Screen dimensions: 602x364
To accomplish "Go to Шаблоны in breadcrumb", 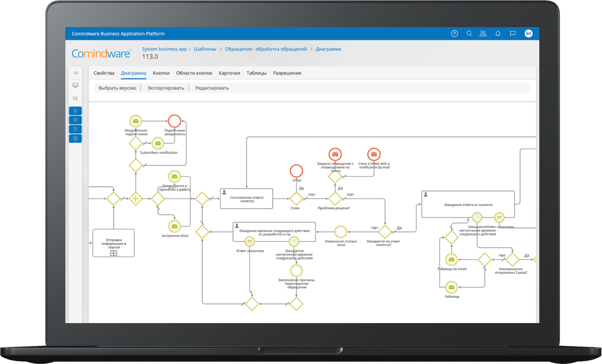I will [205, 49].
